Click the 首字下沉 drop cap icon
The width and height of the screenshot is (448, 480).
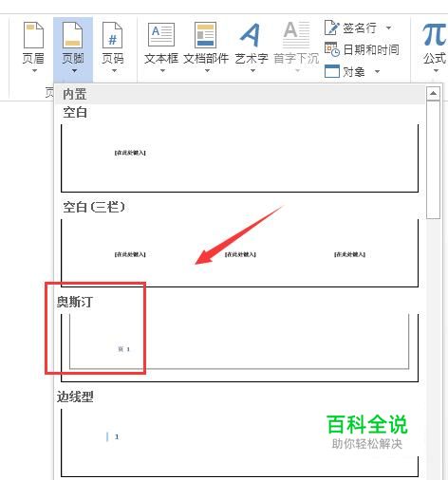[296, 34]
